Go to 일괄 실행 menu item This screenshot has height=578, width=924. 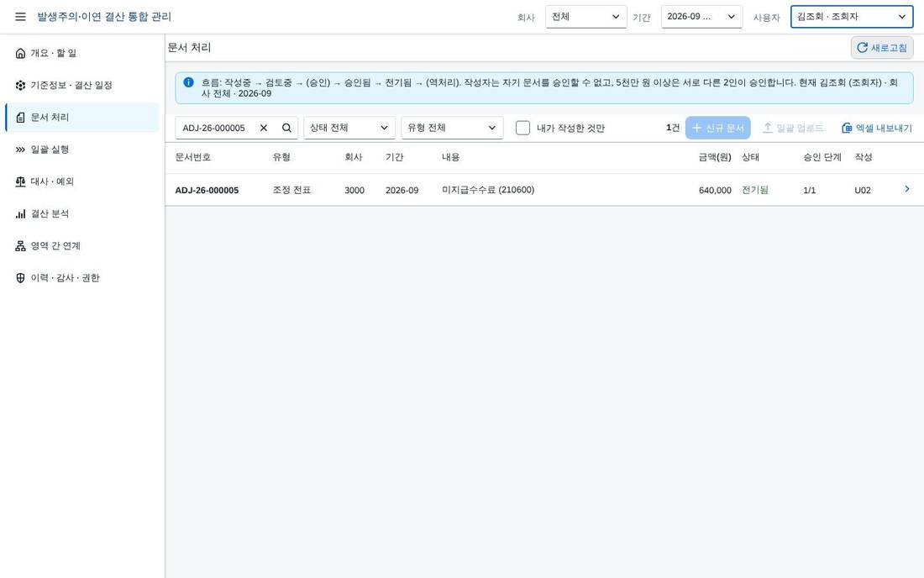pyautogui.click(x=82, y=150)
